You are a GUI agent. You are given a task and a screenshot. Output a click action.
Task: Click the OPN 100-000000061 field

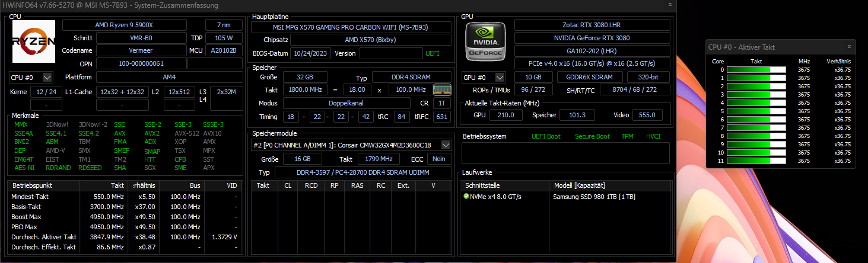click(x=141, y=63)
